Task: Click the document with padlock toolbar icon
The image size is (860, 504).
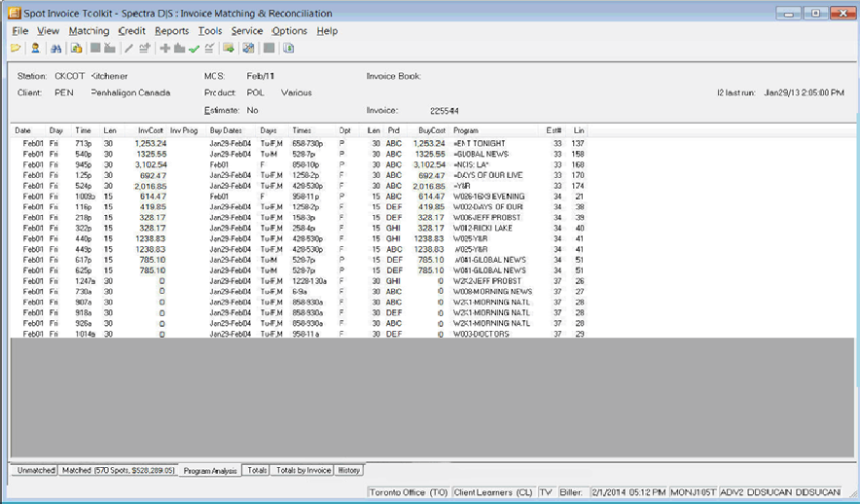Action: (x=76, y=49)
